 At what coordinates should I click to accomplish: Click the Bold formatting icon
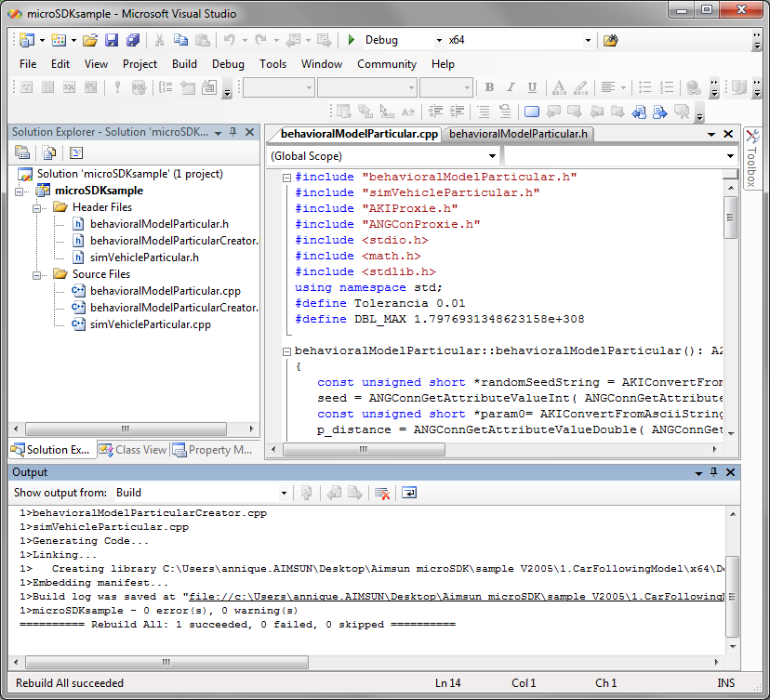pyautogui.click(x=489, y=87)
